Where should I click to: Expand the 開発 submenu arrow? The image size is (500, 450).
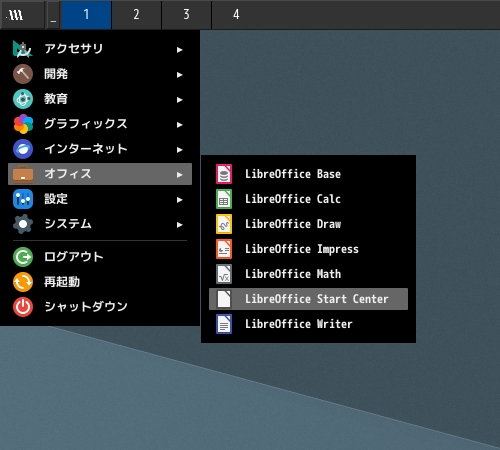[x=180, y=75]
